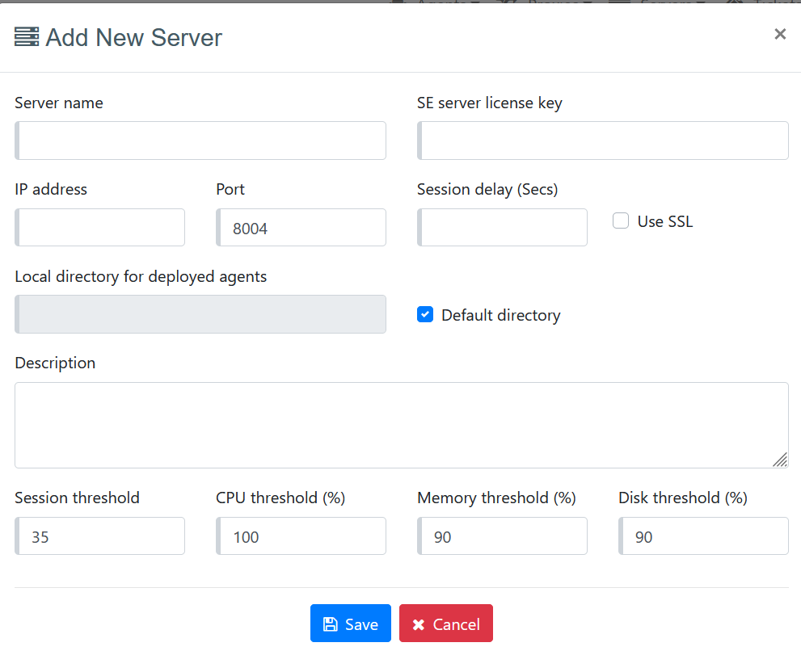Viewport: 801px width, 672px height.
Task: Click inside the Description text area
Action: (x=401, y=425)
